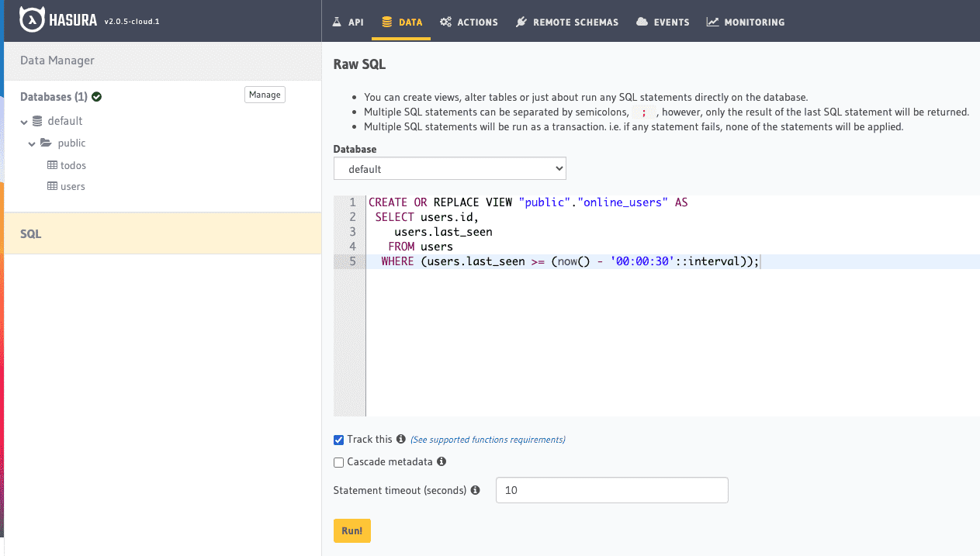Click the Remote Schemas plug icon
Viewport: 980px width, 556px height.
click(x=521, y=22)
